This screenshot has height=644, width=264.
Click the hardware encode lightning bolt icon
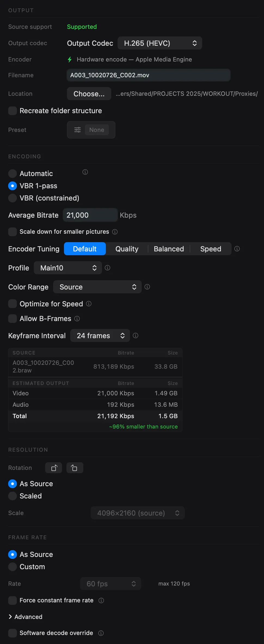click(70, 60)
